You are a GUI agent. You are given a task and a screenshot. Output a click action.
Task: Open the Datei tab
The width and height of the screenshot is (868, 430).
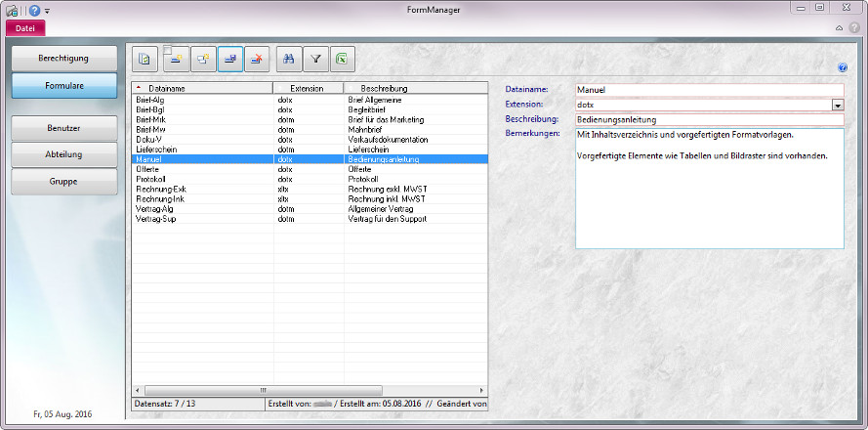[x=25, y=27]
